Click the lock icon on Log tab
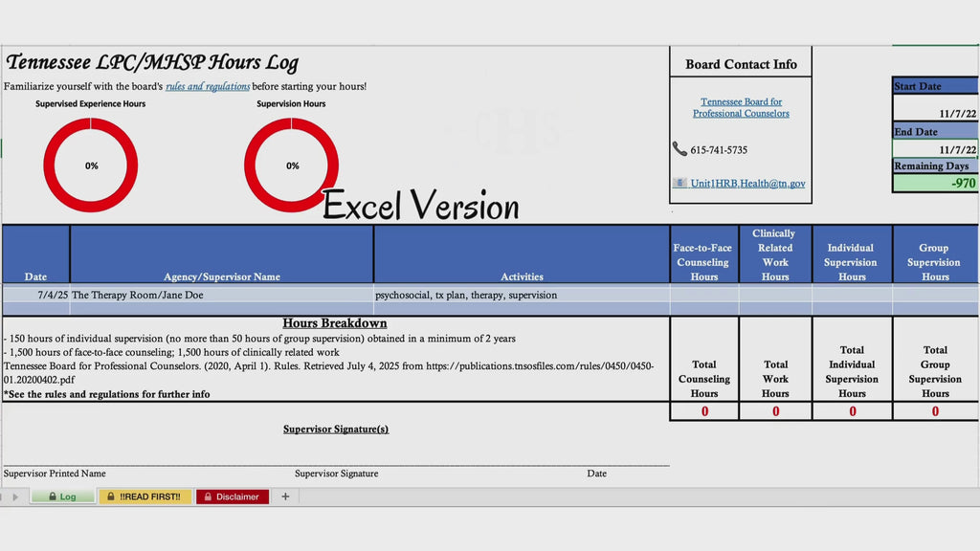This screenshot has height=551, width=980. pyautogui.click(x=53, y=496)
